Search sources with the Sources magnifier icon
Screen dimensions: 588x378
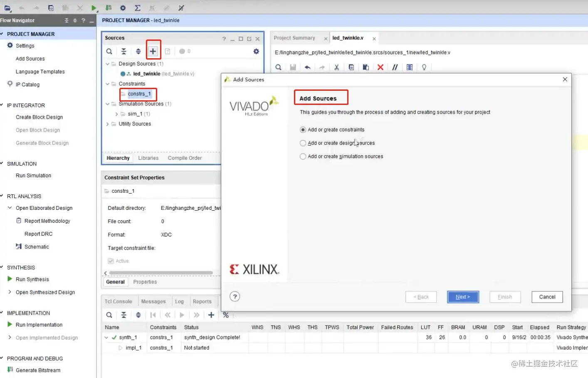[x=109, y=51]
